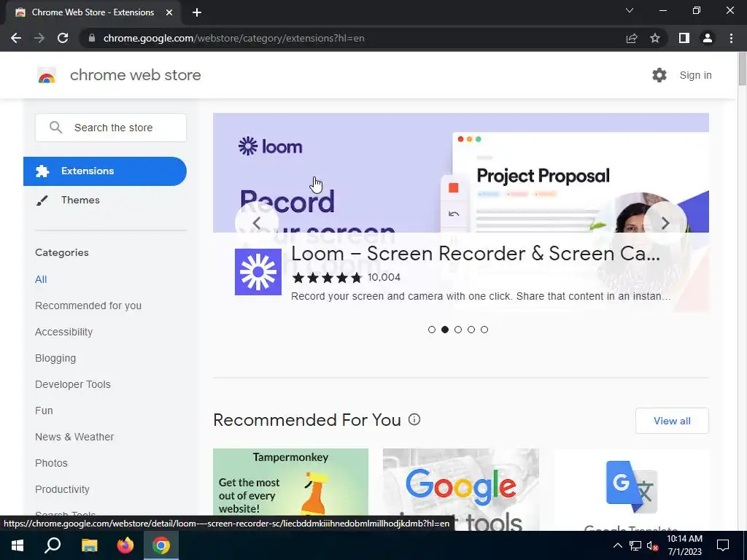Jump to the fifth carousel slide dot
Viewport: 747px width, 560px height.
point(484,330)
